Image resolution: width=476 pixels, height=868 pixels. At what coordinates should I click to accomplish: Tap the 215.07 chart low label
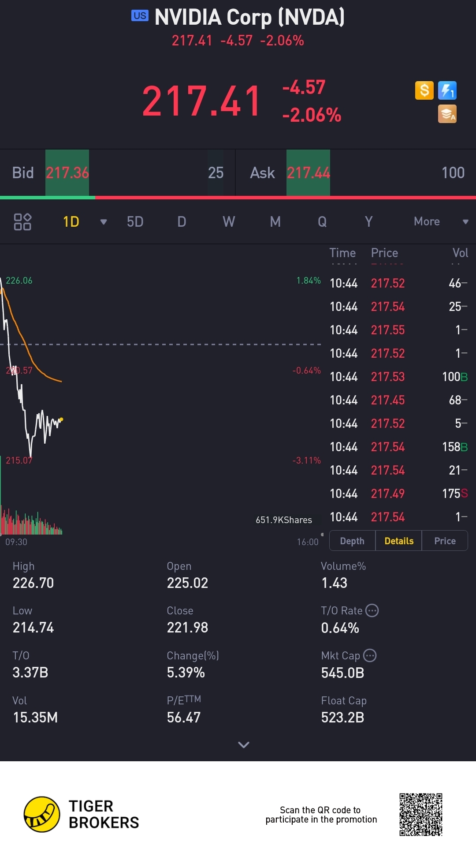point(19,460)
